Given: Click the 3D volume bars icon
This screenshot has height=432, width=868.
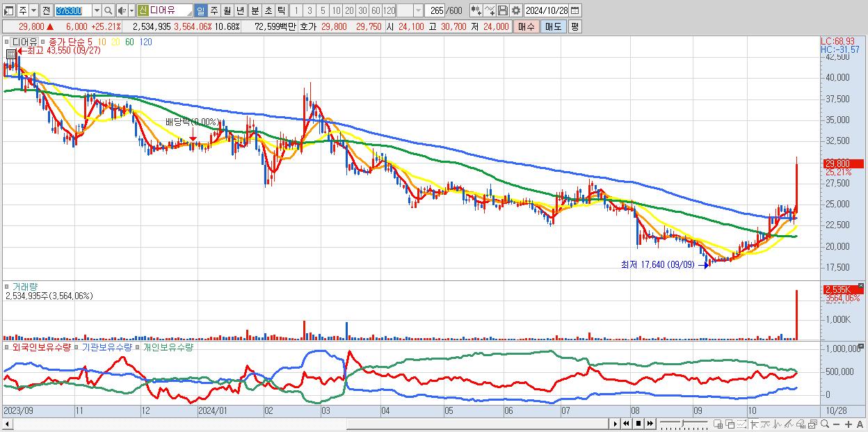Looking at the screenshot, I should [x=801, y=424].
